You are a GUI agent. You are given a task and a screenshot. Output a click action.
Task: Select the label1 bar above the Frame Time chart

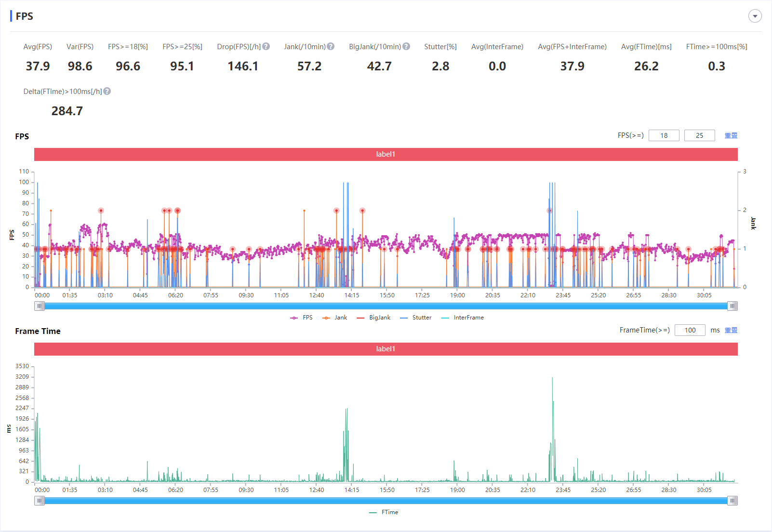(x=386, y=349)
